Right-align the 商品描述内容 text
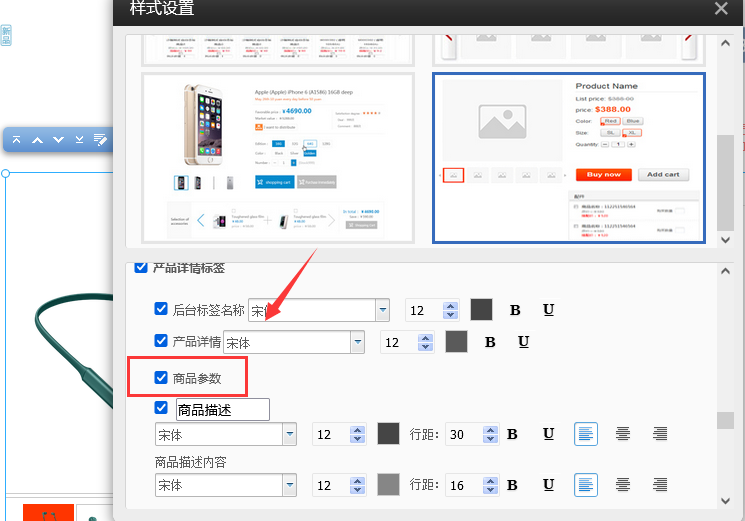745x521 pixels. [659, 485]
